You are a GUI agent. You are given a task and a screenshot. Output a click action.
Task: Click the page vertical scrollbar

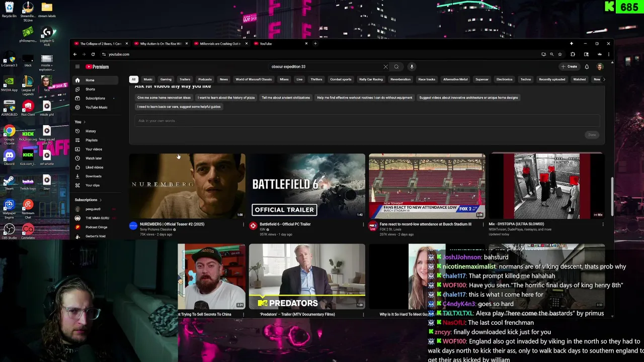coord(612,196)
